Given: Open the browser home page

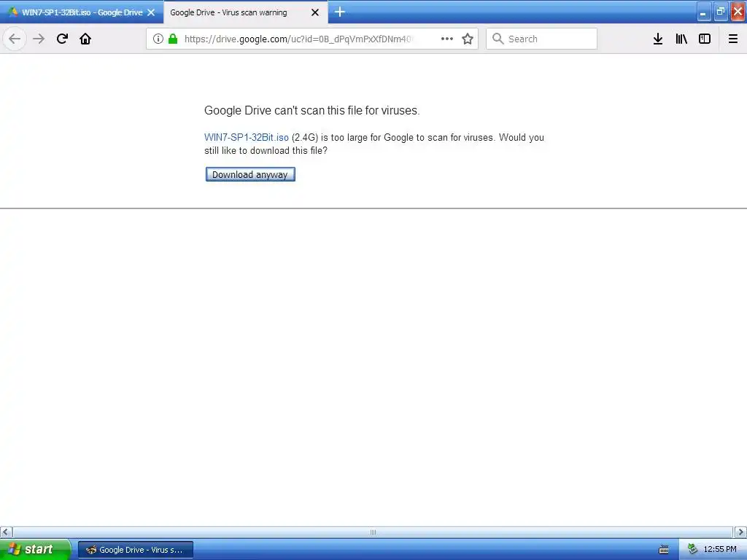Looking at the screenshot, I should (x=85, y=39).
